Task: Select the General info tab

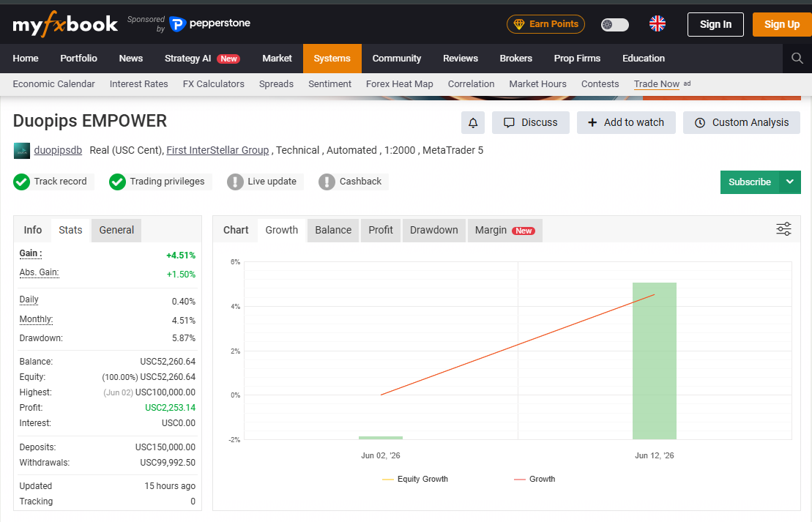Action: click(116, 230)
